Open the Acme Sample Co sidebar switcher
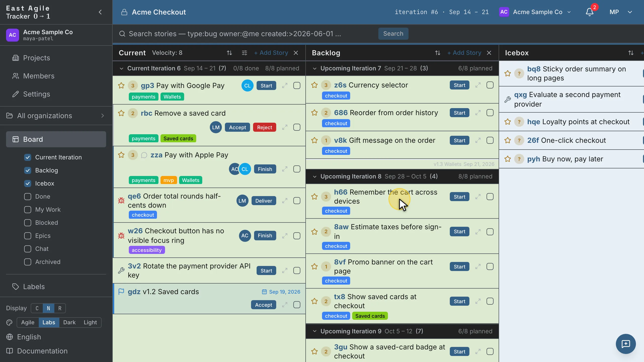Viewport: 644px width, 362px height. tap(56, 35)
